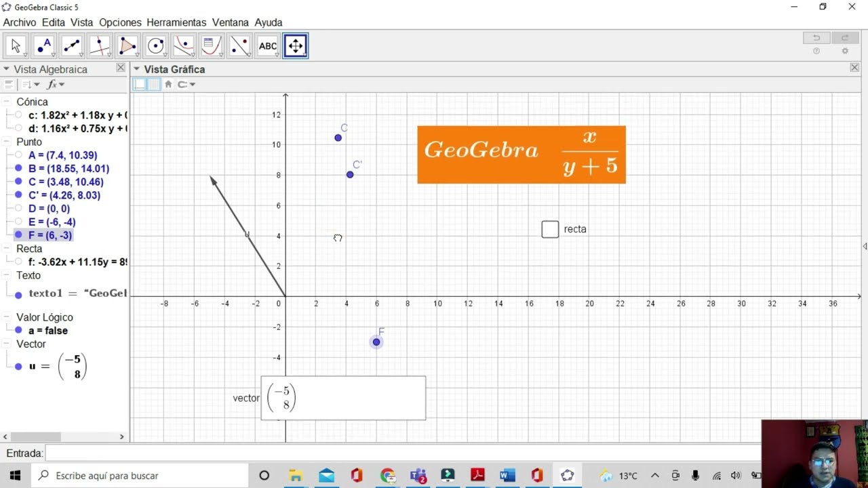Toggle auxiliary objects in Algebra View
The height and width of the screenshot is (488, 868).
[x=8, y=85]
